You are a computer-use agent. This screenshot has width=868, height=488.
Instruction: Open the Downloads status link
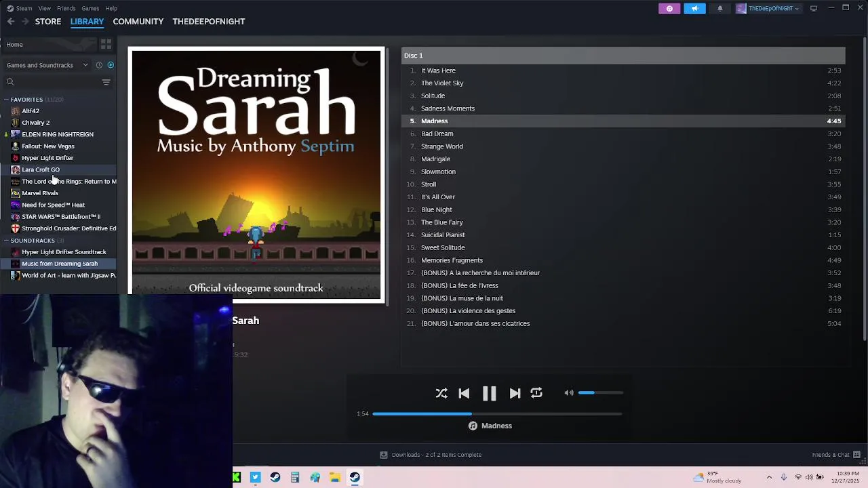pyautogui.click(x=431, y=455)
